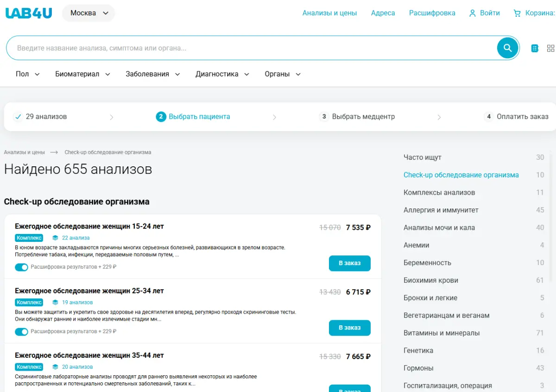The image size is (556, 392).
Task: Expand the Биоматериал filter dropdown
Action: [x=83, y=74]
